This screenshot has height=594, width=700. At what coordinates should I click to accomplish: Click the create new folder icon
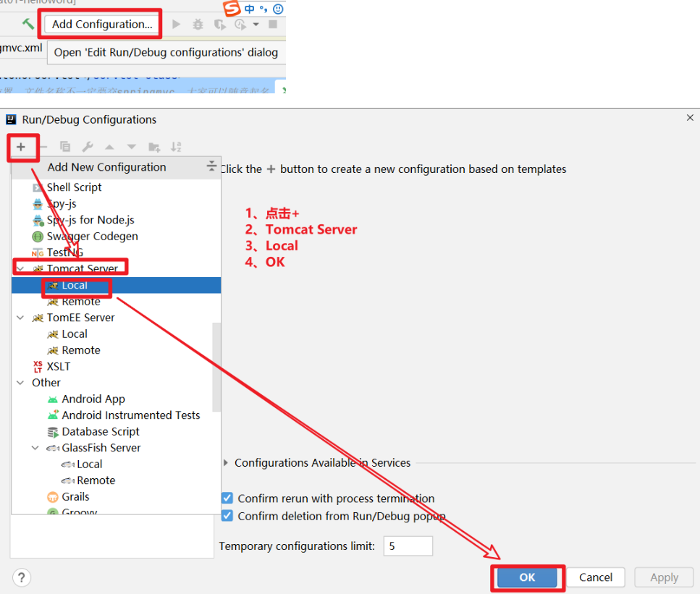154,147
